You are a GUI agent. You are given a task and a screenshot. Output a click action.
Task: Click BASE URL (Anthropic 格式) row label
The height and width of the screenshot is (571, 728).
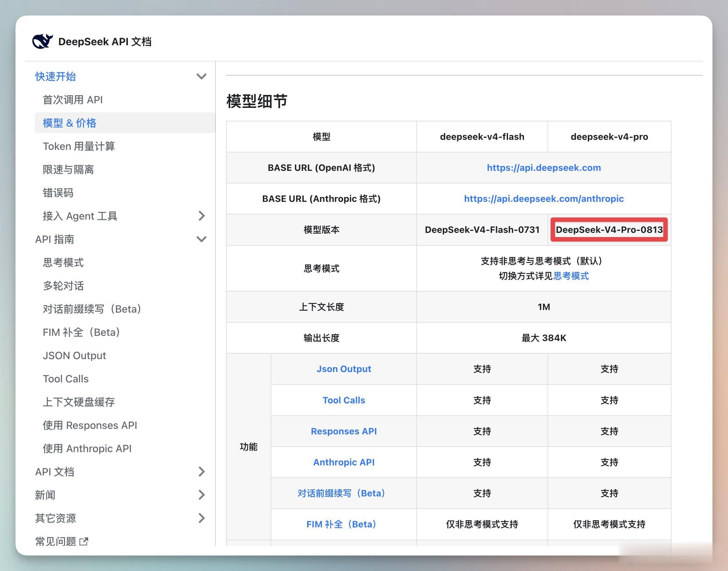click(x=321, y=199)
